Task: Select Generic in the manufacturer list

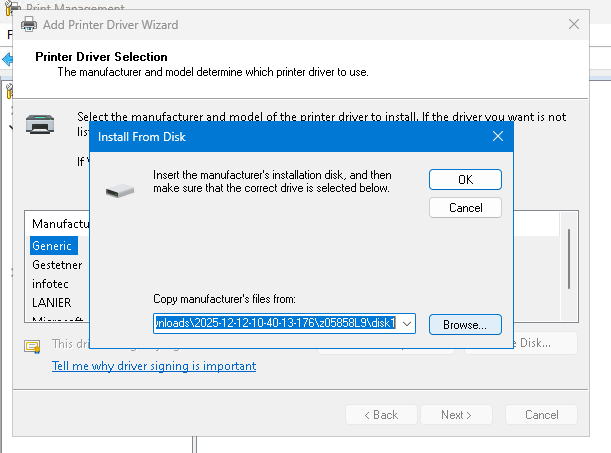Action: [52, 245]
